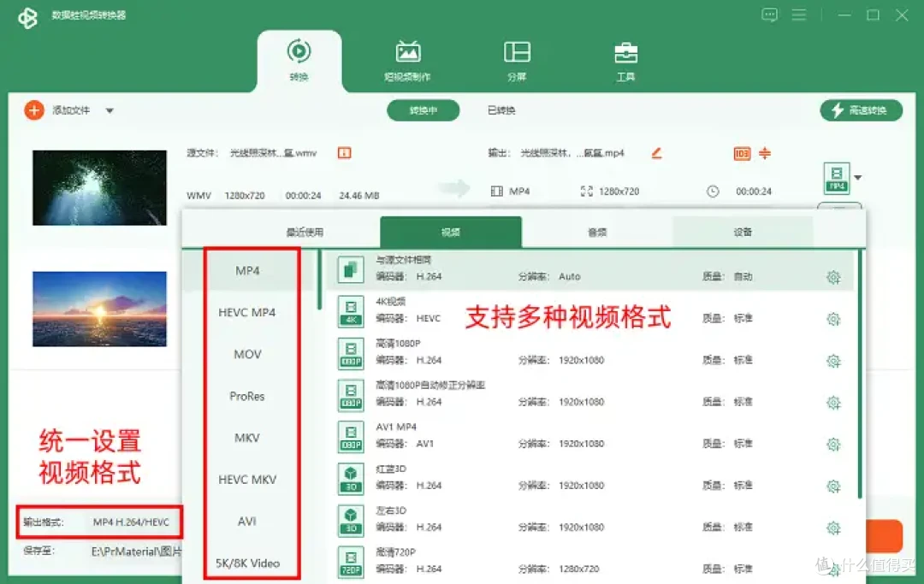Expand the arrow beside MP4 format icon
This screenshot has height=584, width=924.
coord(858,178)
